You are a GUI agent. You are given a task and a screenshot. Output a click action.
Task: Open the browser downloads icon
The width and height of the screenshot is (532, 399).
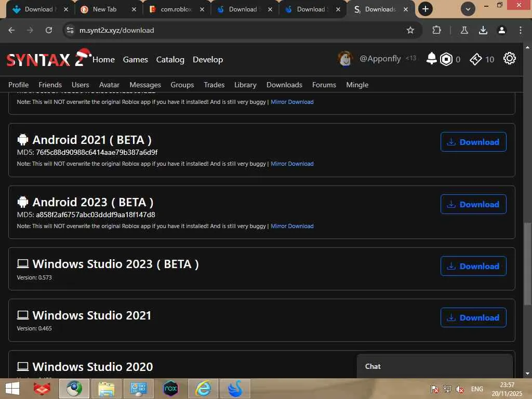pos(483,30)
